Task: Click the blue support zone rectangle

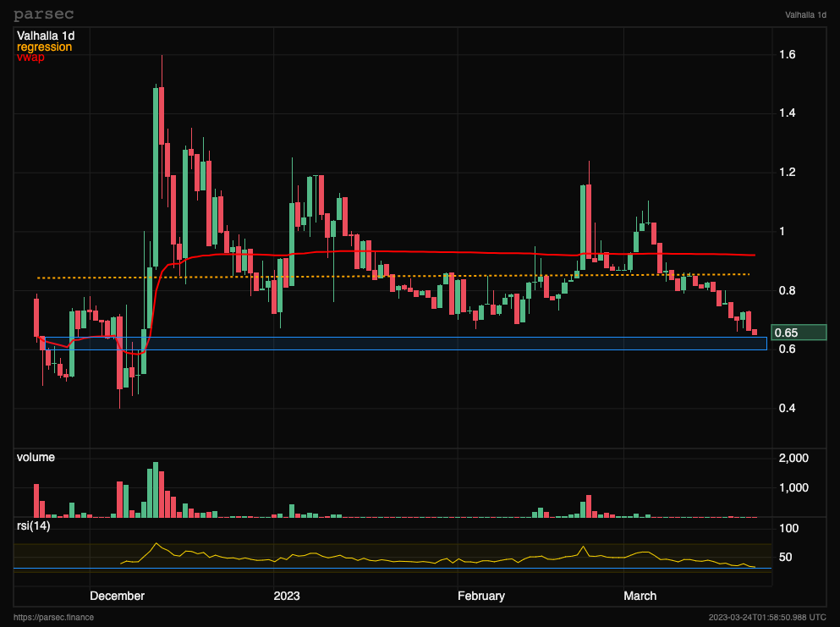Action: (x=406, y=344)
